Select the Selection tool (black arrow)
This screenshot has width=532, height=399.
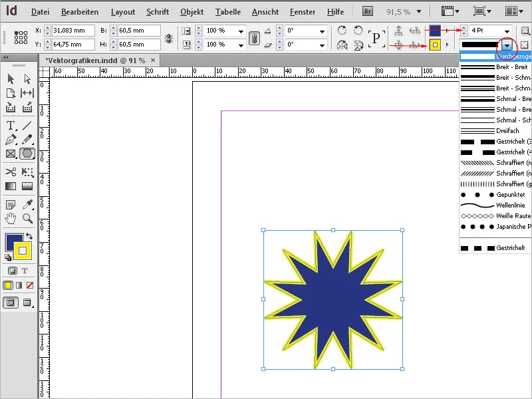[11, 79]
